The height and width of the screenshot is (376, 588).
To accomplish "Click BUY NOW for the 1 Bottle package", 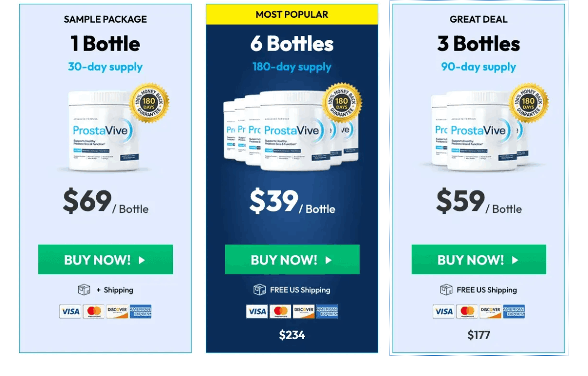I will [105, 260].
